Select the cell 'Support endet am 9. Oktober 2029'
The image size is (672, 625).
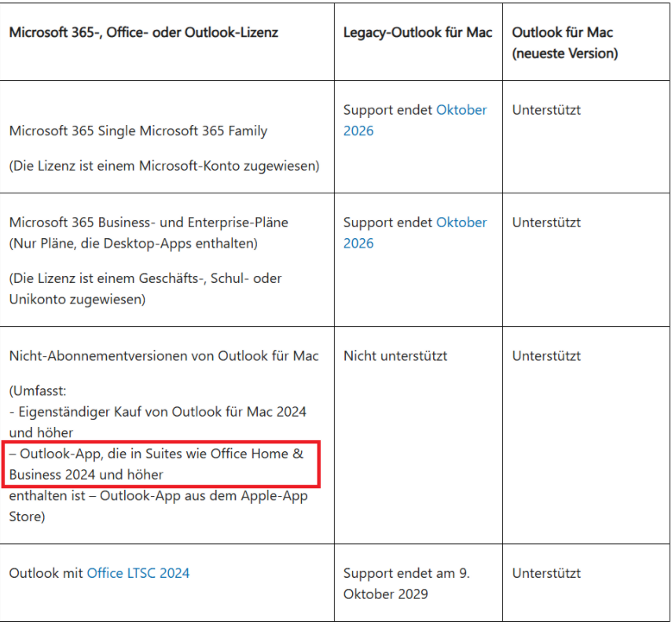click(x=406, y=584)
